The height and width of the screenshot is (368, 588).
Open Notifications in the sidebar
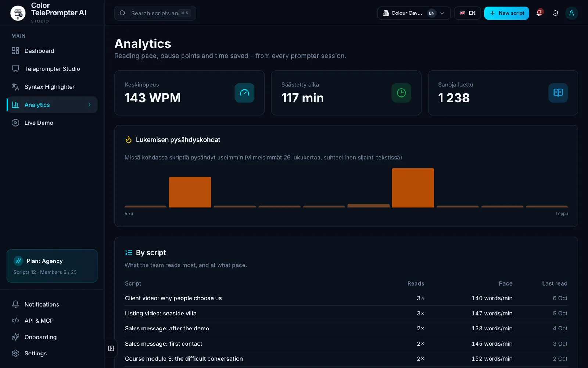52,304
